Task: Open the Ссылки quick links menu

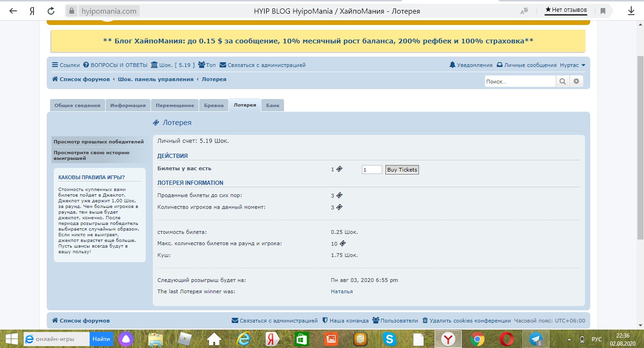Action: (66, 65)
